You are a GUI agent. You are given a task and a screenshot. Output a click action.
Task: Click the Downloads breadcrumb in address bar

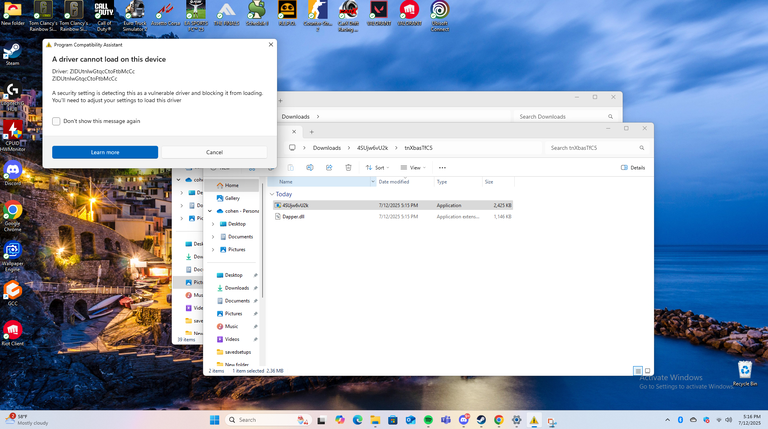326,147
